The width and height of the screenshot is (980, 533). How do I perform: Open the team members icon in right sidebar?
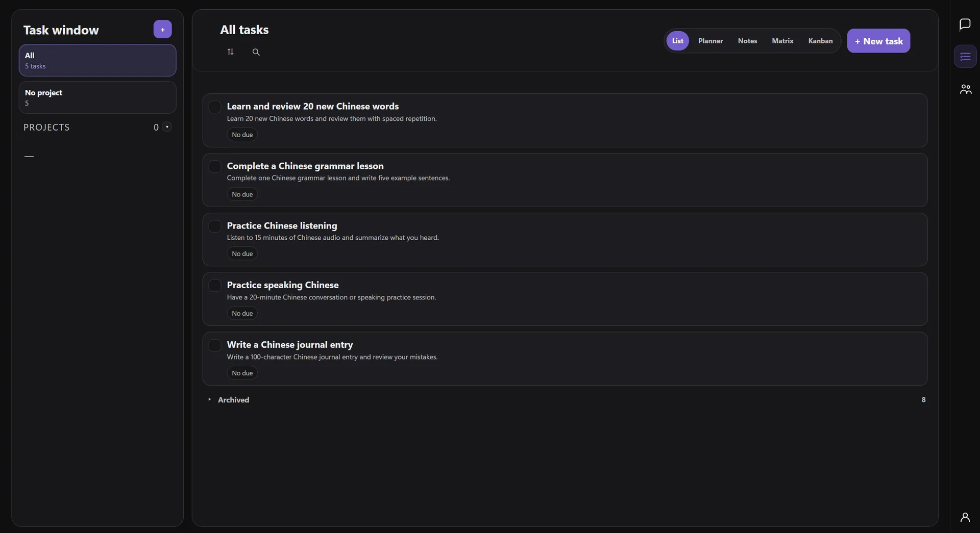[965, 89]
